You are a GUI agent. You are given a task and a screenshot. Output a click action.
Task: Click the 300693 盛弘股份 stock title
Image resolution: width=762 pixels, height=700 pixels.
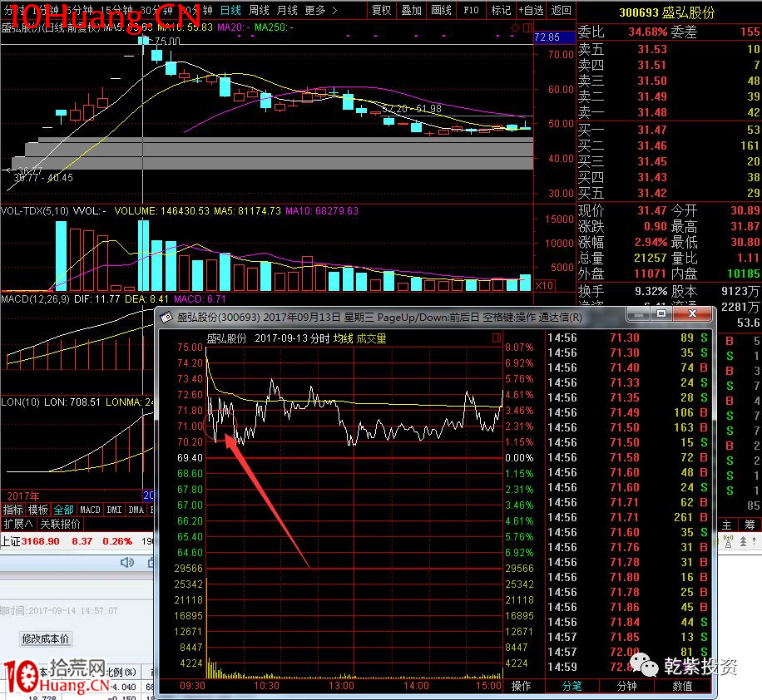pos(667,12)
